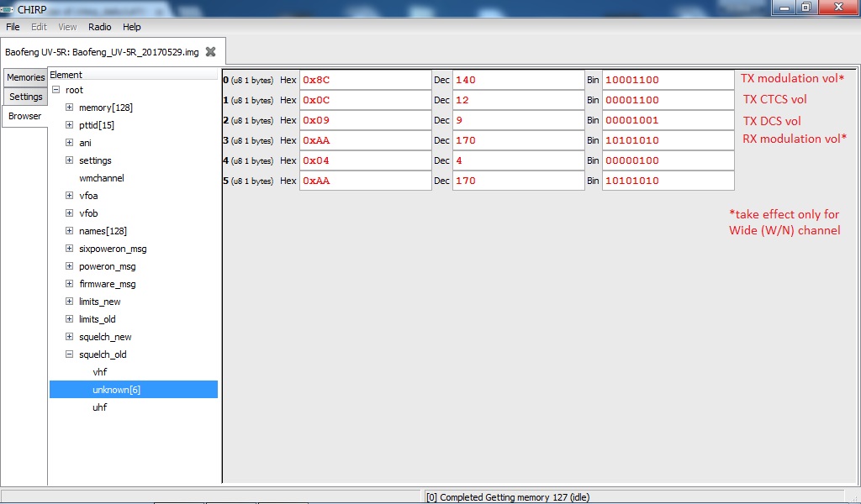Edit Hex field of byte 0 (0x8C)

click(365, 80)
